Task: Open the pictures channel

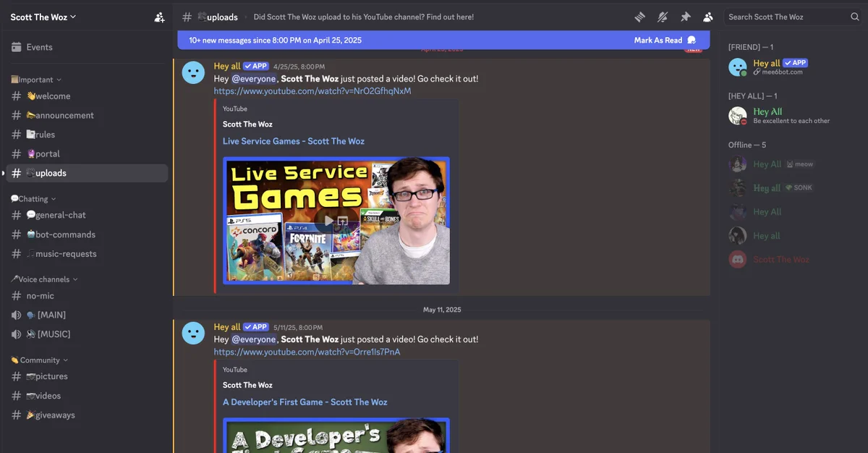Action: point(87,376)
